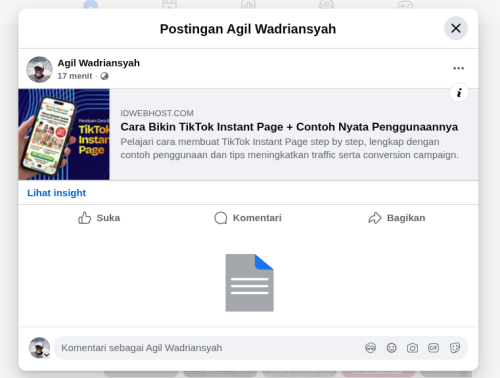Open the TikTok Instant Page preview thumbnail

point(64,134)
